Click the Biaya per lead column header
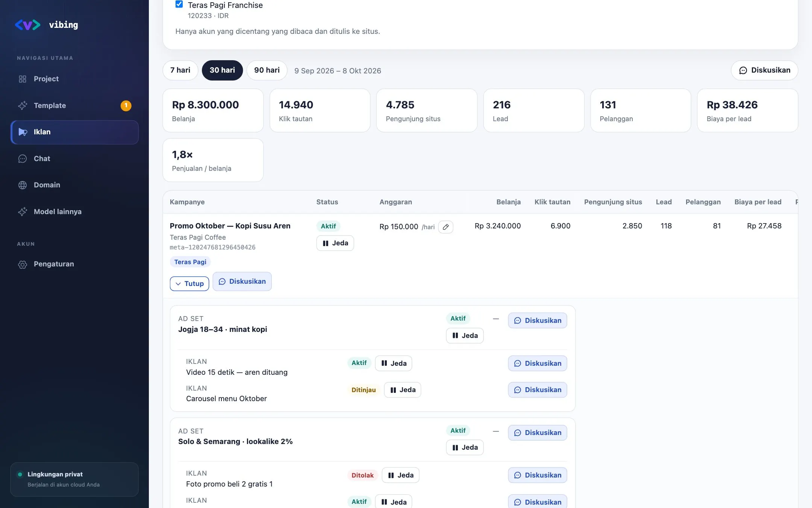This screenshot has width=812, height=508. [x=758, y=202]
